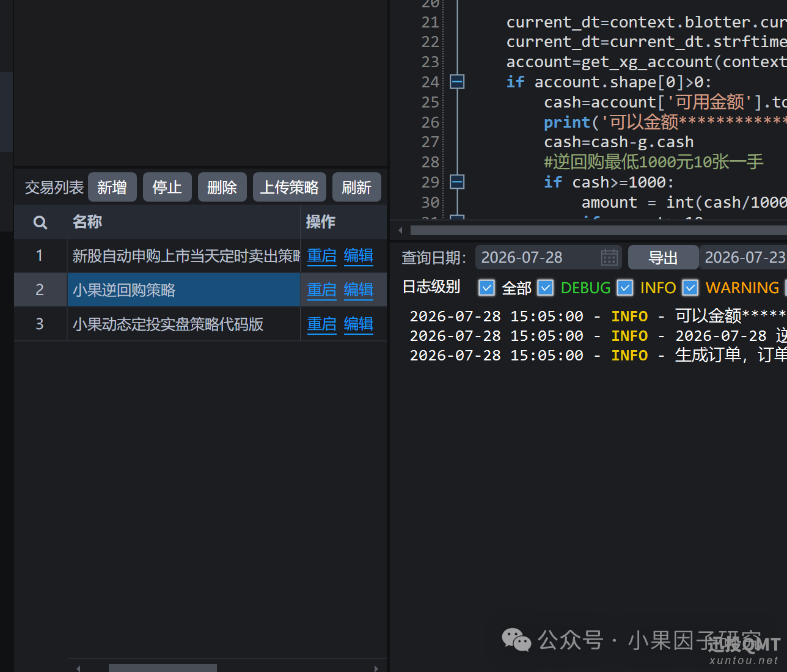Collapse the code fold at line 29

(x=457, y=181)
